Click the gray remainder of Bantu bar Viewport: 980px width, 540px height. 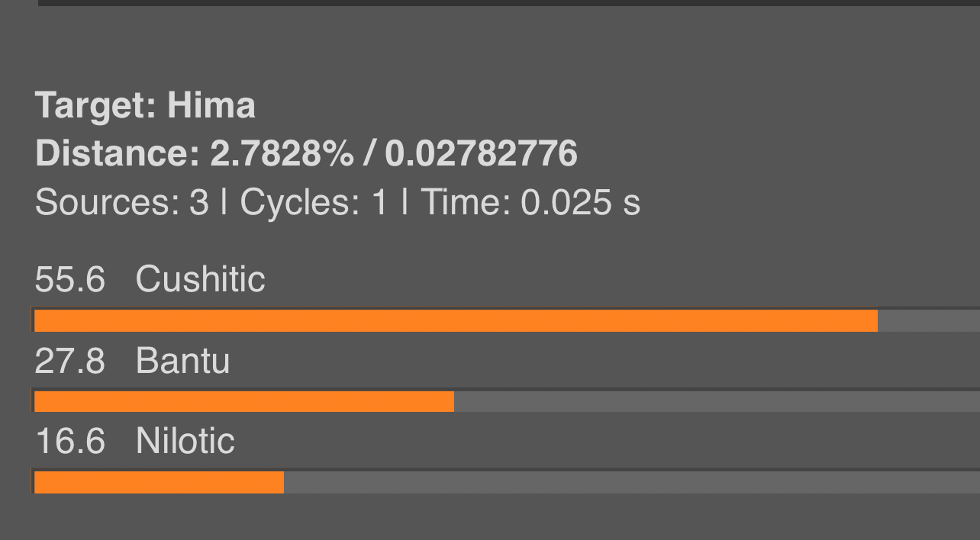pos(717,401)
